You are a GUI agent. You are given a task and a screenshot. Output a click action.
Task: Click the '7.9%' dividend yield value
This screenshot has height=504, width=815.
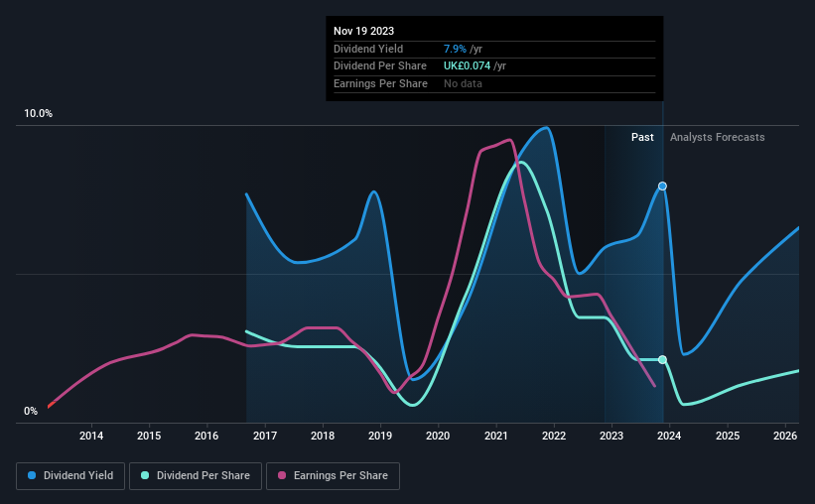(x=455, y=49)
